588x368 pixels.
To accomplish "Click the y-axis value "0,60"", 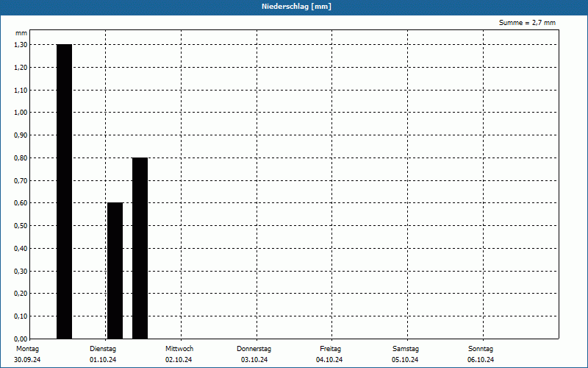I will coord(21,203).
